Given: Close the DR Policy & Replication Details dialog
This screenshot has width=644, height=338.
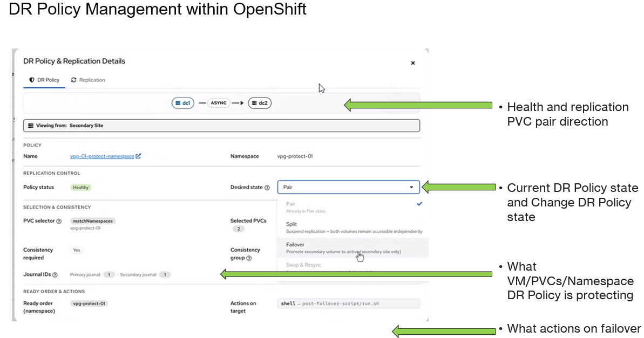Looking at the screenshot, I should coord(413,63).
